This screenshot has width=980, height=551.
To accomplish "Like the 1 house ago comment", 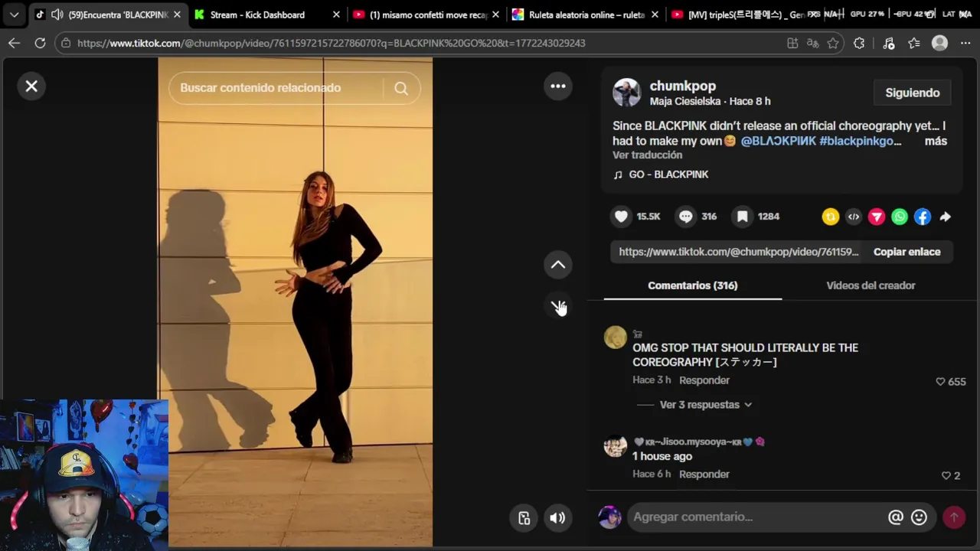I will [946, 475].
